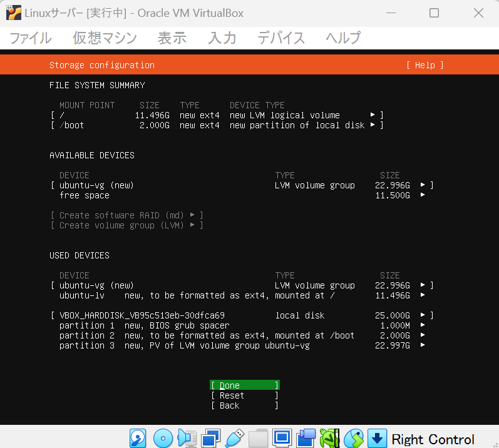This screenshot has width=499, height=448.
Task: Open the 仮想マシン menu
Action: click(x=105, y=38)
